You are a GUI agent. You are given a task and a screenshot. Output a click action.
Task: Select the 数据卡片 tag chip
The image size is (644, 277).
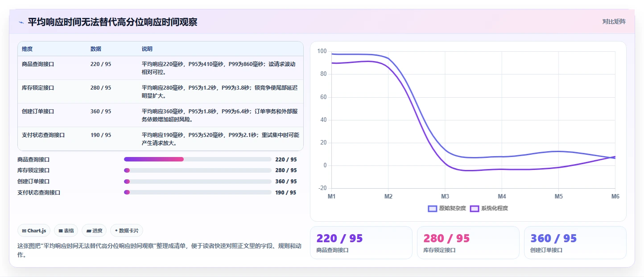pyautogui.click(x=127, y=231)
